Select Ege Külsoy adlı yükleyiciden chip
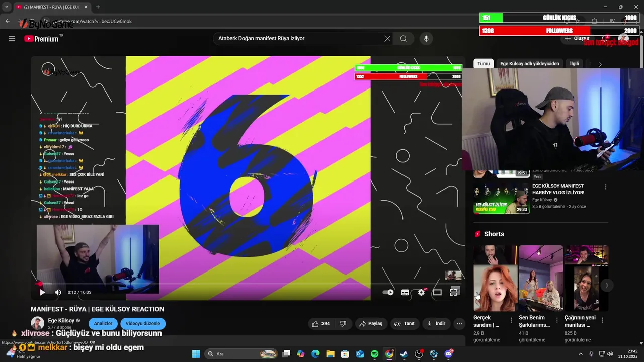 530,64
